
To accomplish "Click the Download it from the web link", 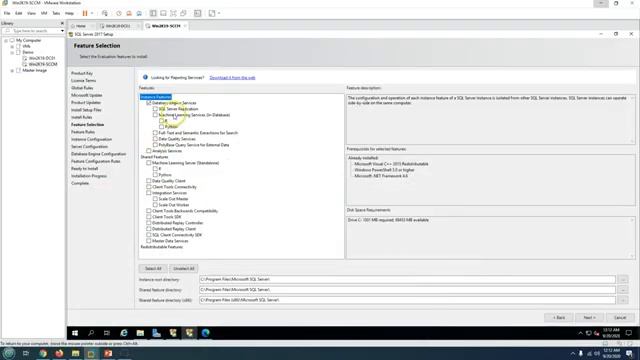I will click(x=232, y=78).
